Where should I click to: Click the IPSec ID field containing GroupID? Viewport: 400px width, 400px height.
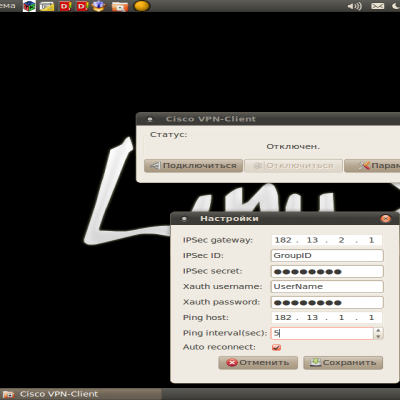[327, 256]
